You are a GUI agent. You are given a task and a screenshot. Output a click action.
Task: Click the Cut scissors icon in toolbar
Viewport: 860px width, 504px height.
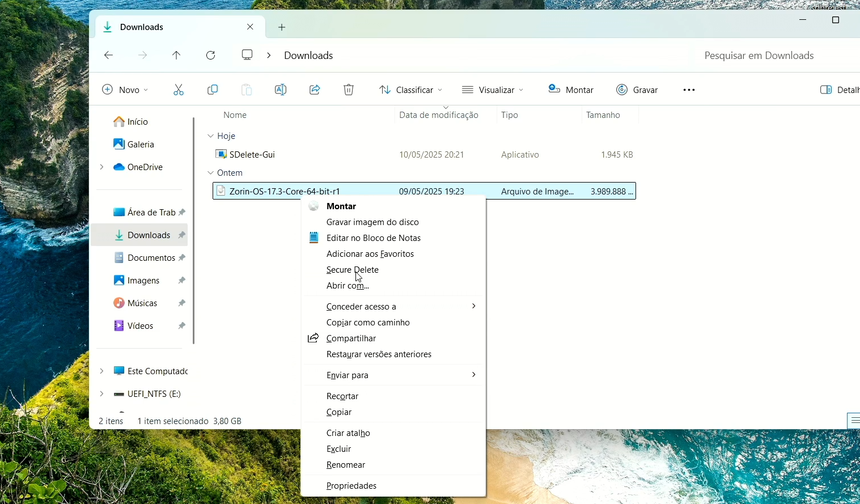point(179,90)
